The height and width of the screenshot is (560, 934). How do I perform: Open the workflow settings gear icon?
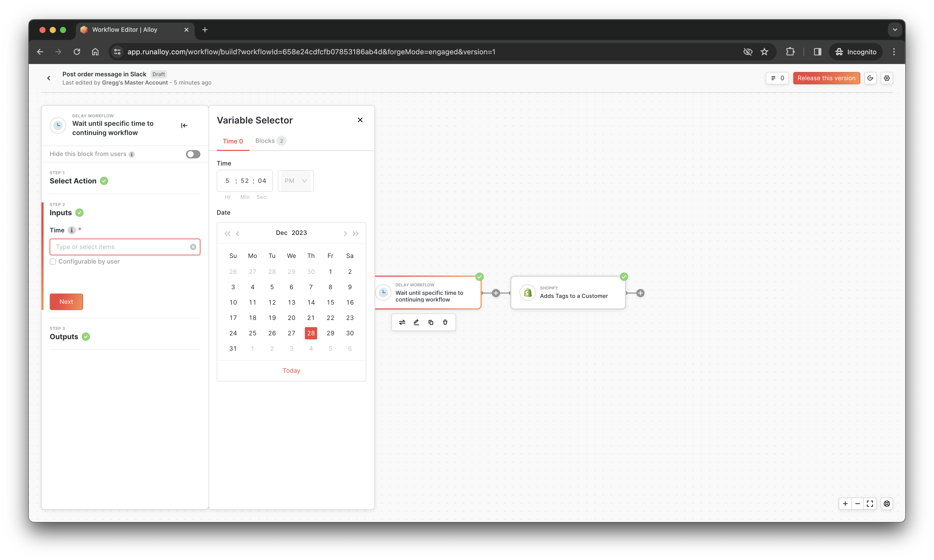886,78
